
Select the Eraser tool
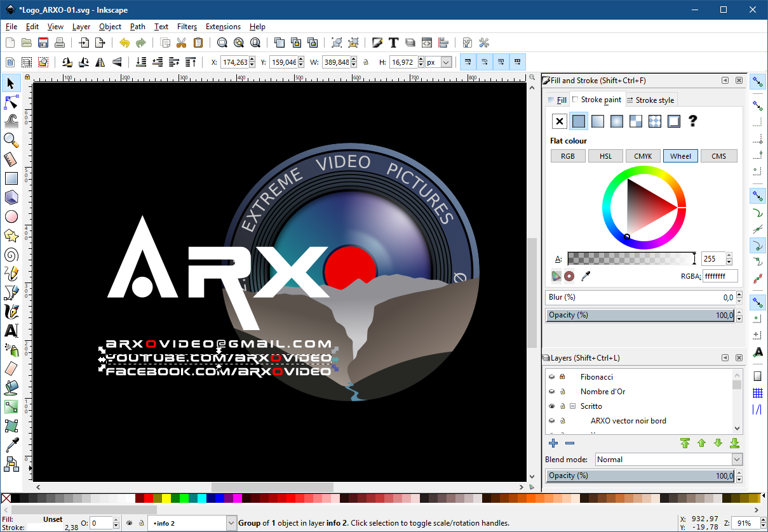tap(11, 368)
